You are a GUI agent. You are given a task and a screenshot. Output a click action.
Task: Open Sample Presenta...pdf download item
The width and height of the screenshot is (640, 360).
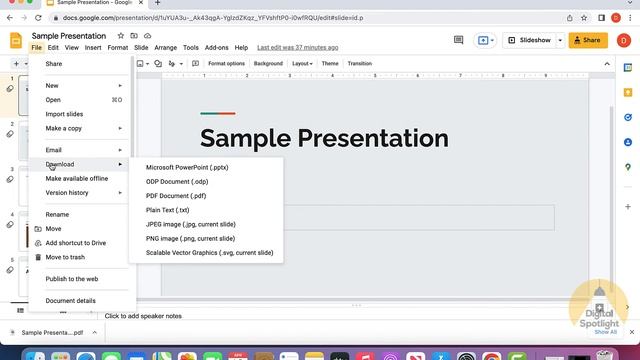click(52, 333)
